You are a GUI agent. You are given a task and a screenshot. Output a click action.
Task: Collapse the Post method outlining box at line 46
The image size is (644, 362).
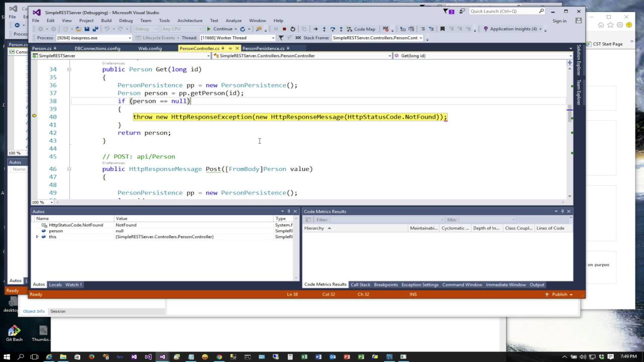[x=69, y=169]
